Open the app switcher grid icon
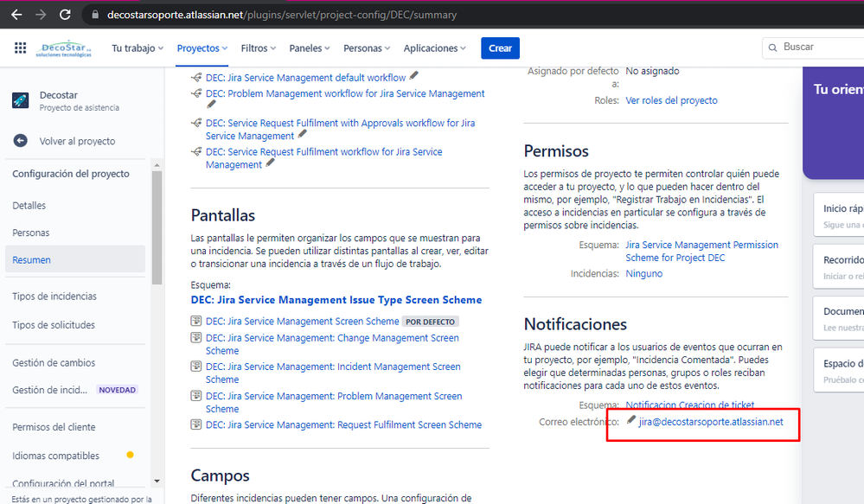 point(21,48)
